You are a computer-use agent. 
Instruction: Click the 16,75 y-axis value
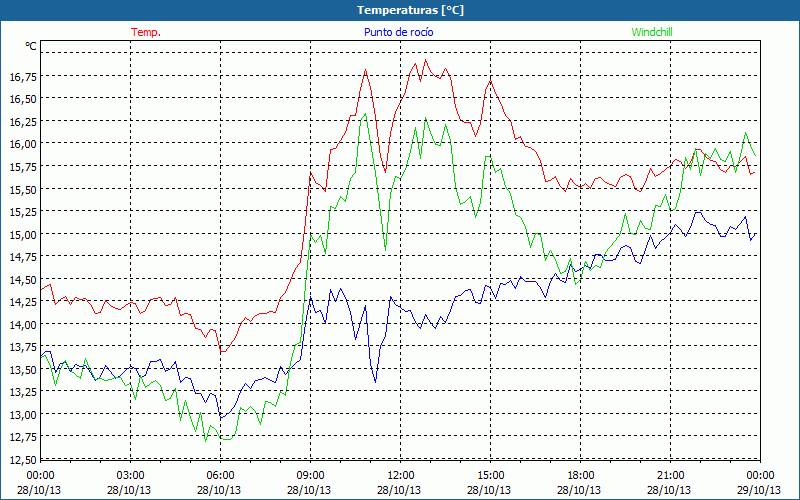[23, 77]
